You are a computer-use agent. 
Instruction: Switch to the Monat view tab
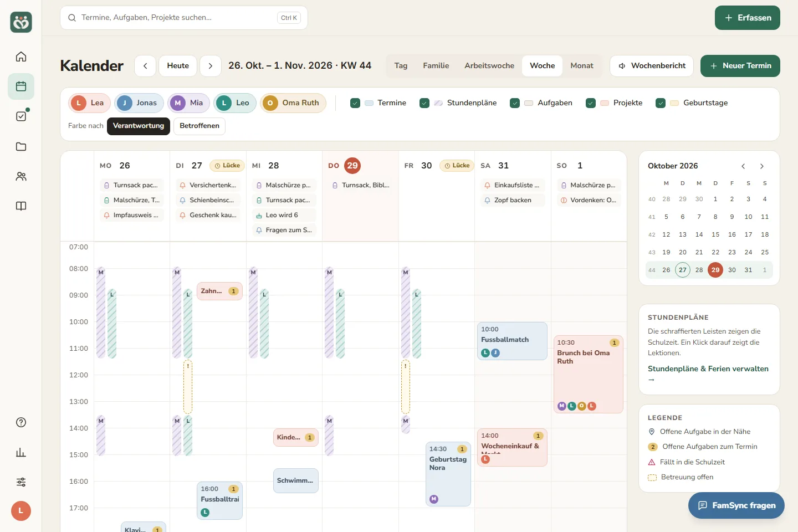point(582,65)
